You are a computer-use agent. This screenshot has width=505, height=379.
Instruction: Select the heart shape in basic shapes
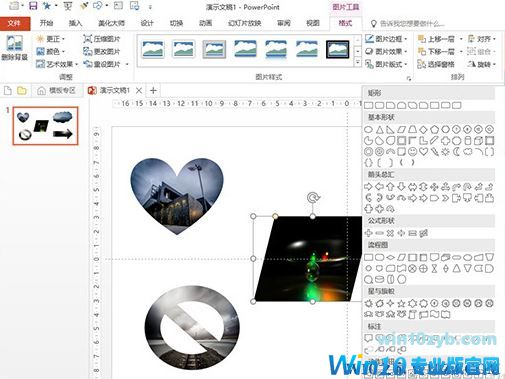point(423,152)
